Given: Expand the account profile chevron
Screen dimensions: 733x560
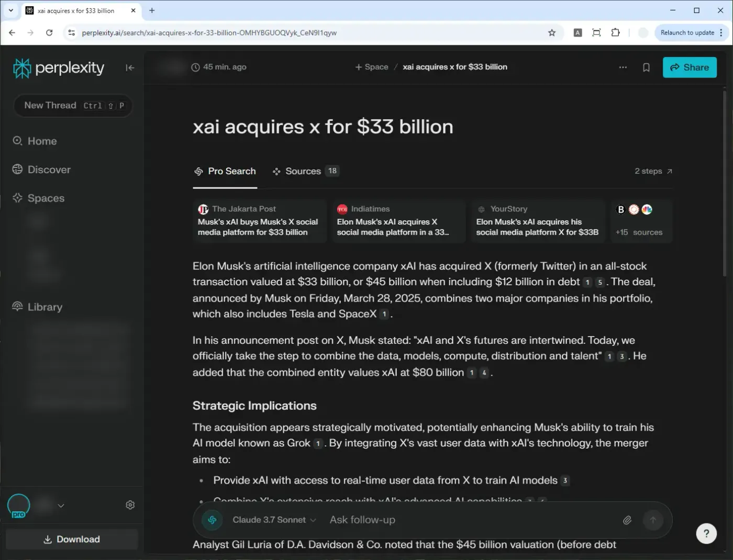Looking at the screenshot, I should [x=61, y=506].
